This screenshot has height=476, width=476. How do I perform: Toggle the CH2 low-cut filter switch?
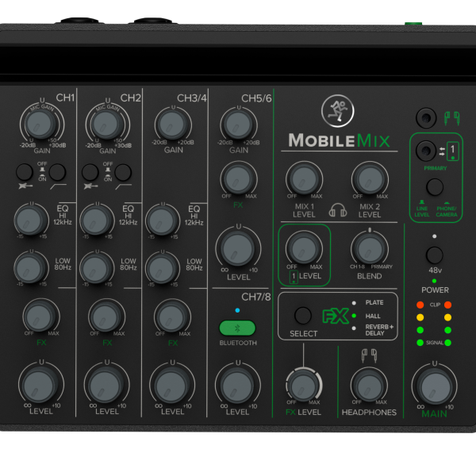pos(123,172)
